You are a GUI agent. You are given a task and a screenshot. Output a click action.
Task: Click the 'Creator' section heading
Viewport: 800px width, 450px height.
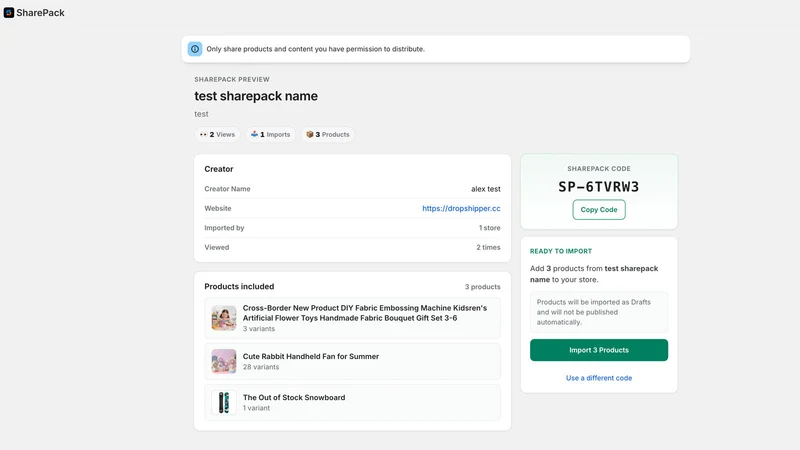219,169
